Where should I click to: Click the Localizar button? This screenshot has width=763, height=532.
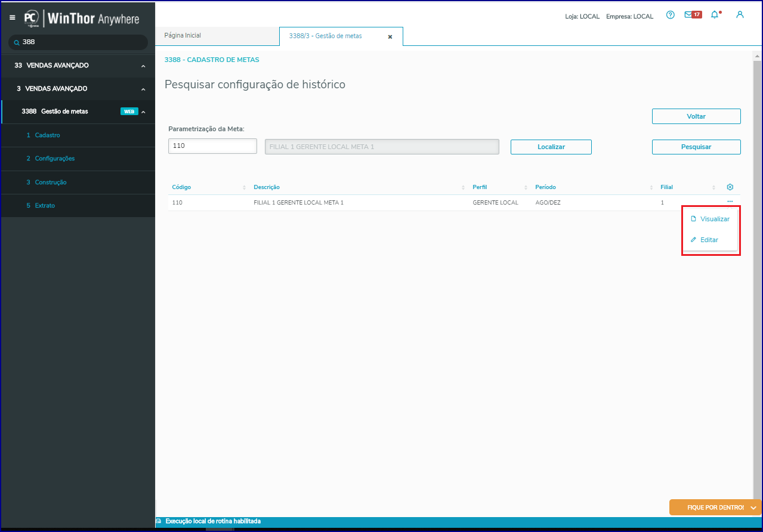click(551, 147)
